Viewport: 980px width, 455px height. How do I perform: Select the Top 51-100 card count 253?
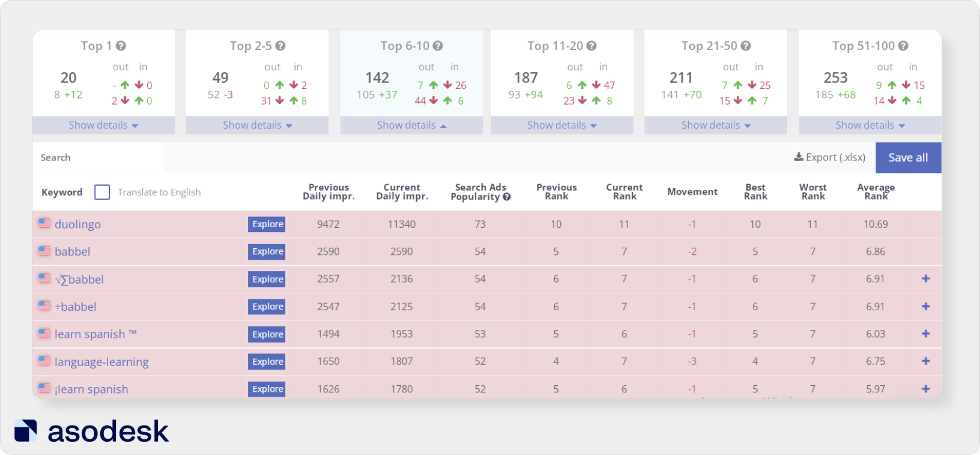pyautogui.click(x=835, y=78)
